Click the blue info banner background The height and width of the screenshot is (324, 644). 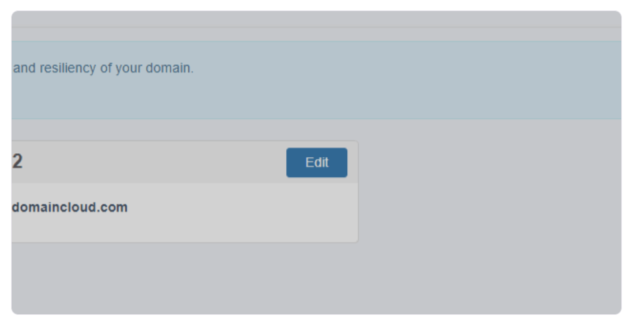316,80
